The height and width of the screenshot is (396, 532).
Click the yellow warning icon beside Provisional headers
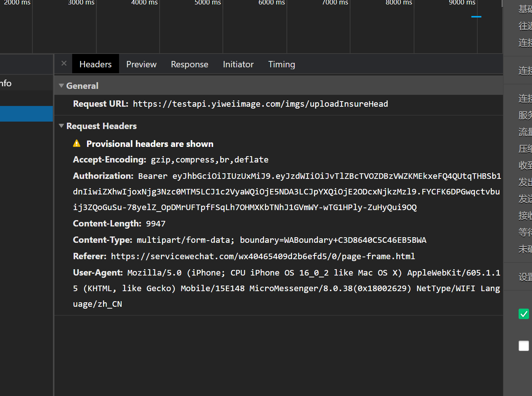click(77, 144)
